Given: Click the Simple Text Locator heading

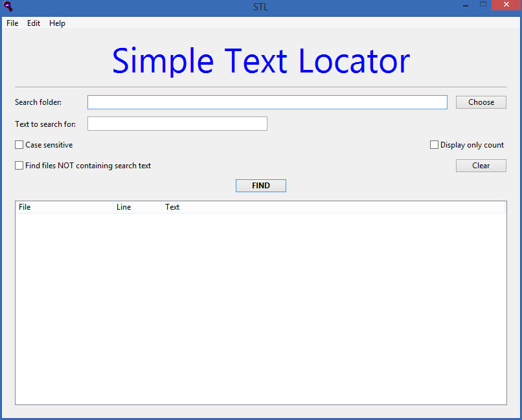Looking at the screenshot, I should [x=261, y=61].
